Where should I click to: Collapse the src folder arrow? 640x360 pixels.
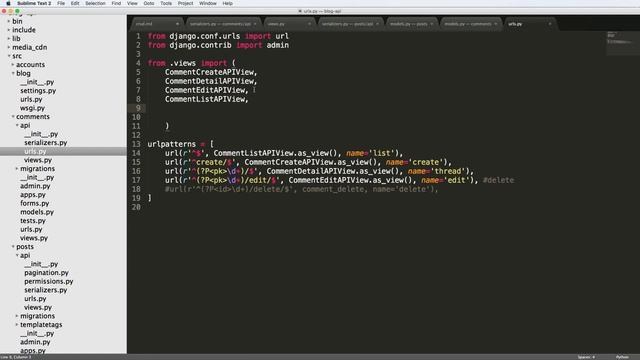pos(9,56)
